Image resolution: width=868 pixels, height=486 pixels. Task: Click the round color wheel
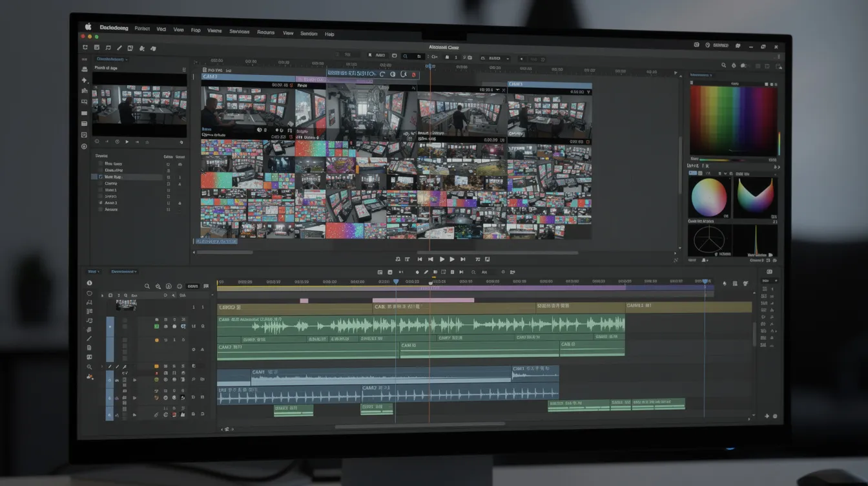click(709, 198)
